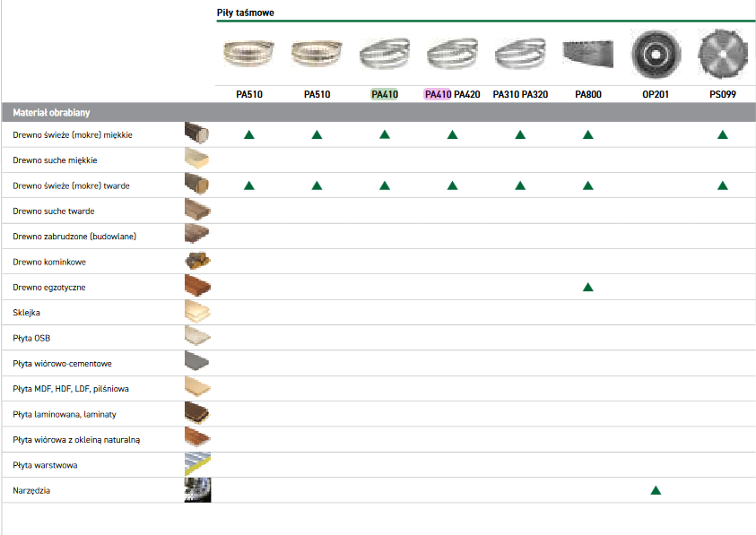Click the Płyta OSB material icon
Image resolution: width=756 pixels, height=535 pixels.
(x=197, y=338)
